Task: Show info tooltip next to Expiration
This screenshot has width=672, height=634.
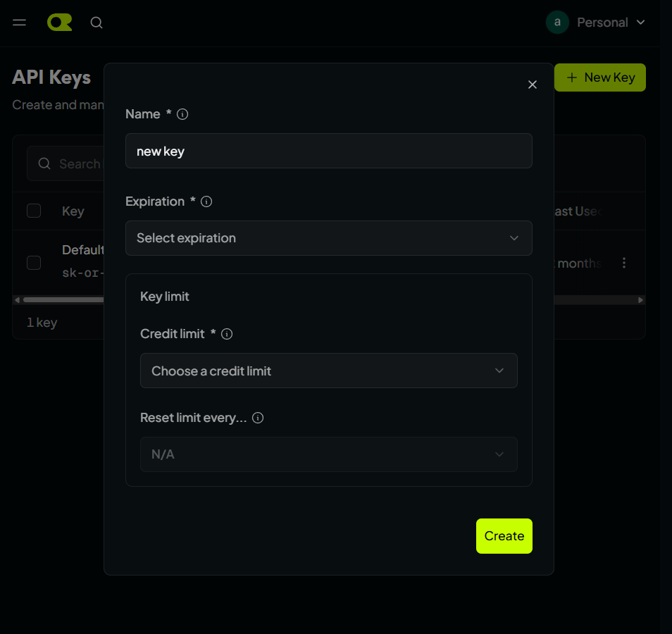Action: tap(206, 201)
